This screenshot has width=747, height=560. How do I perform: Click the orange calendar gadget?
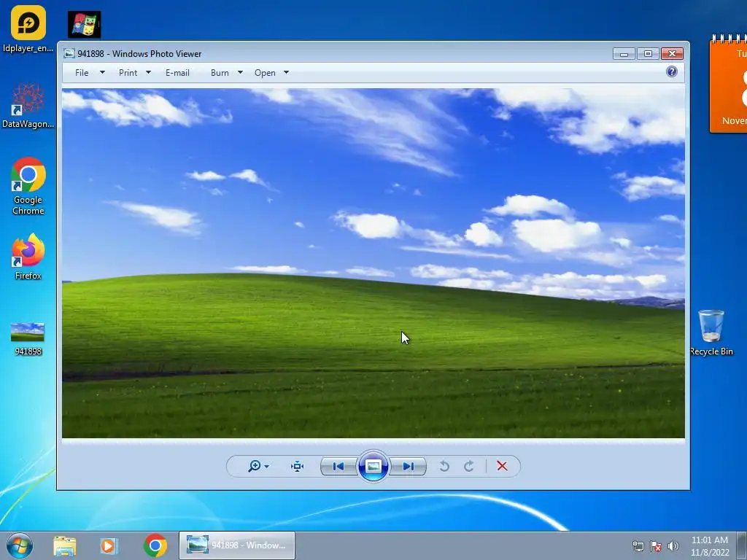[x=728, y=83]
